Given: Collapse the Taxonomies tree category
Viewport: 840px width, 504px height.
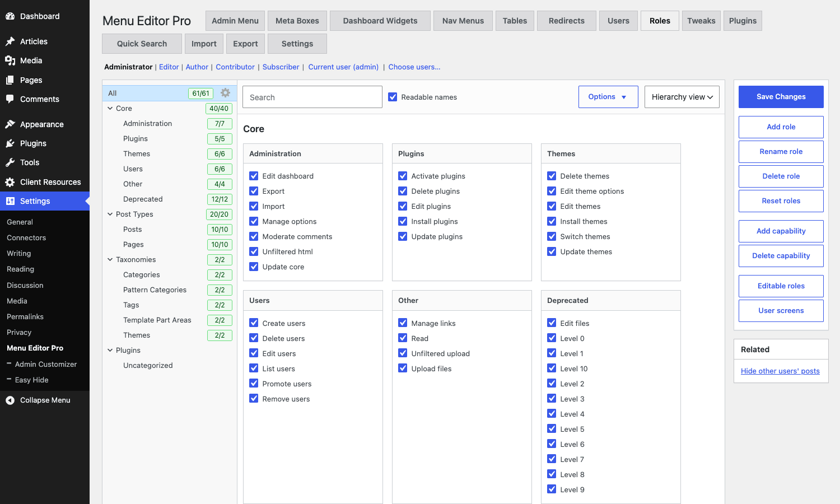Looking at the screenshot, I should coord(110,260).
